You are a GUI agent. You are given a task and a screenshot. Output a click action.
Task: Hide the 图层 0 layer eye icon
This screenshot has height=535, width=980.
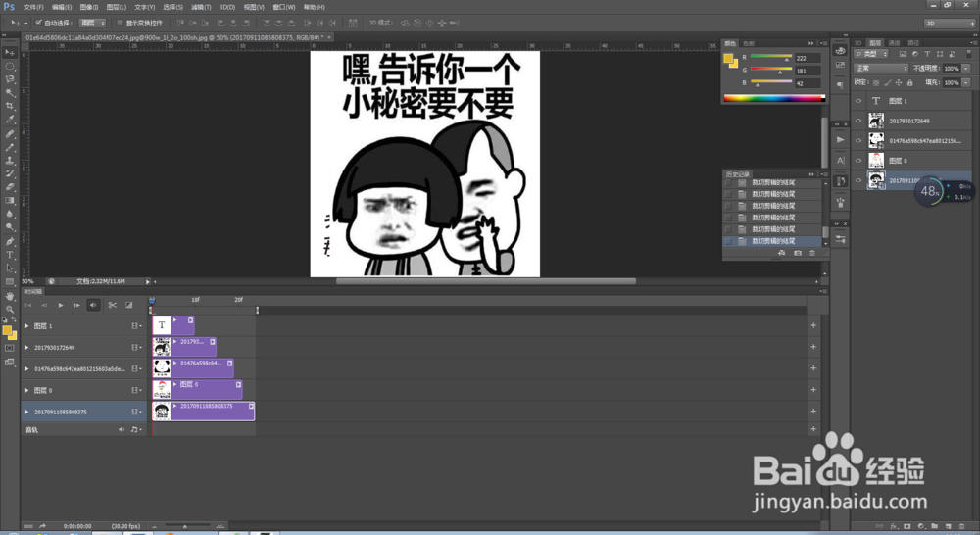tap(858, 161)
